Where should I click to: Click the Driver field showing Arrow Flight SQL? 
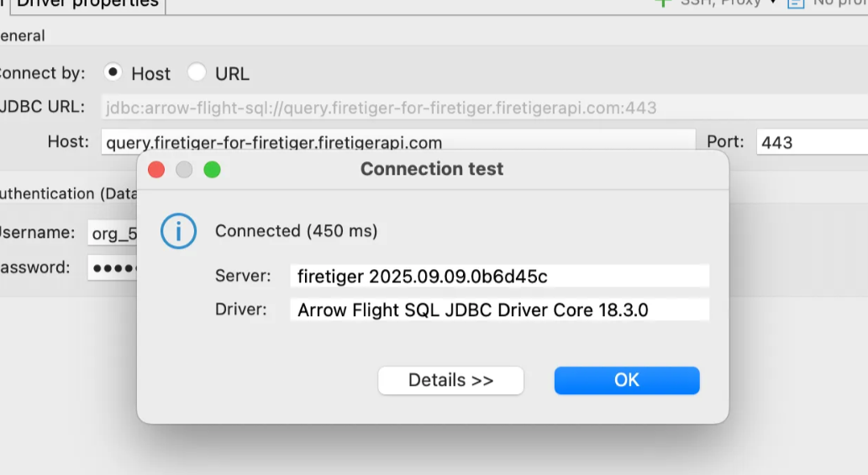coord(499,310)
